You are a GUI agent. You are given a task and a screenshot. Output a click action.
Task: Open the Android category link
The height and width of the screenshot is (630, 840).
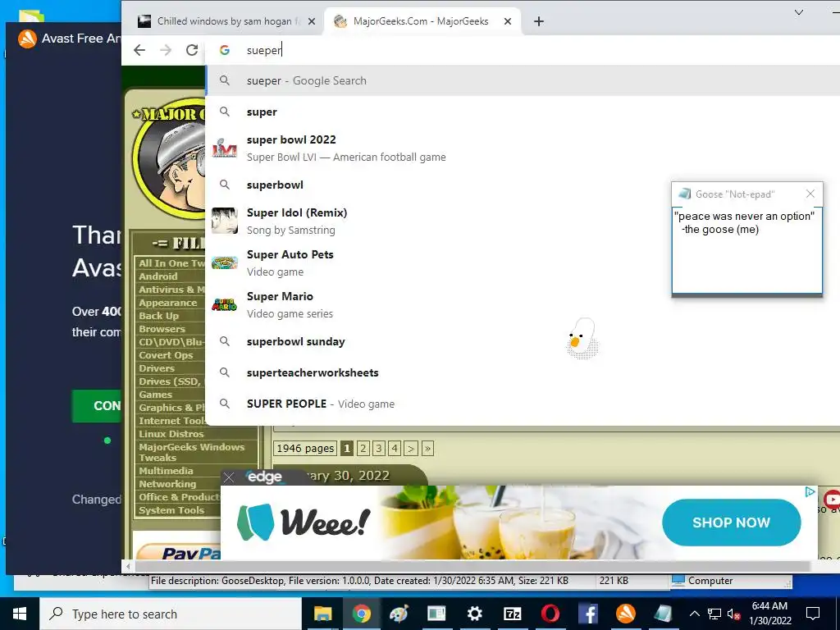pyautogui.click(x=158, y=276)
